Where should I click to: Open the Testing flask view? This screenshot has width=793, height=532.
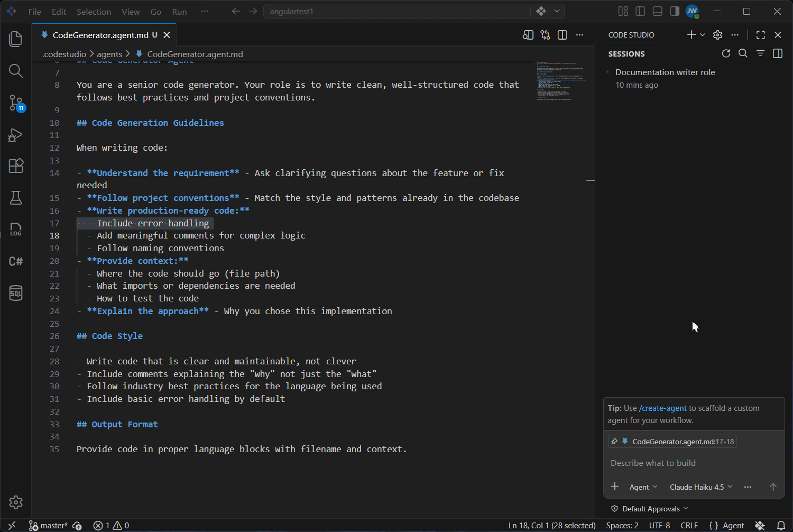coord(16,198)
